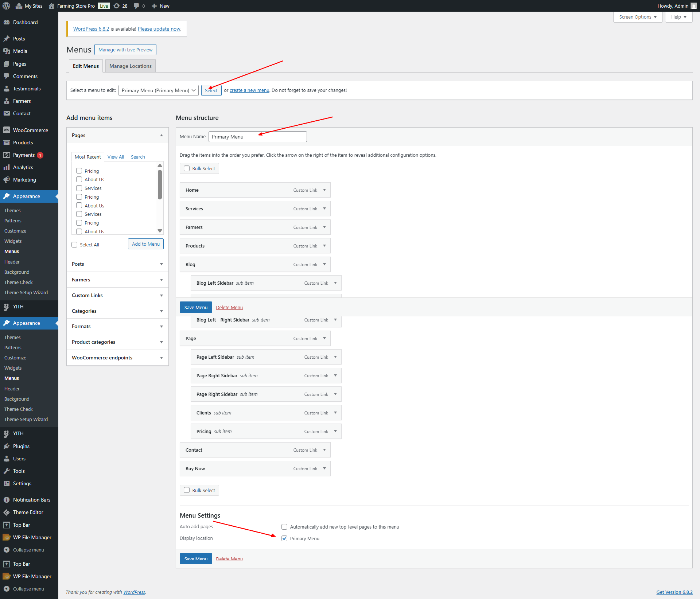Screen dimensions: 700x600
Task: Open Customize under the first Appearance menu
Action: [15, 231]
